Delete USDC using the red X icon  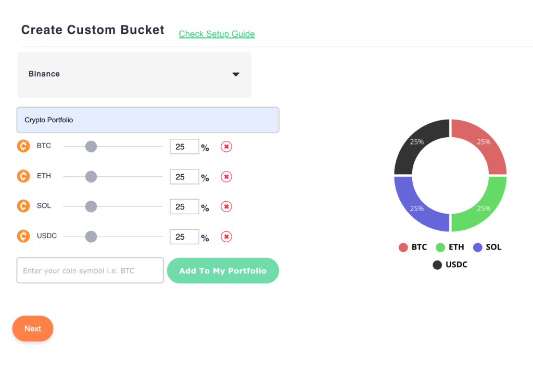click(226, 237)
